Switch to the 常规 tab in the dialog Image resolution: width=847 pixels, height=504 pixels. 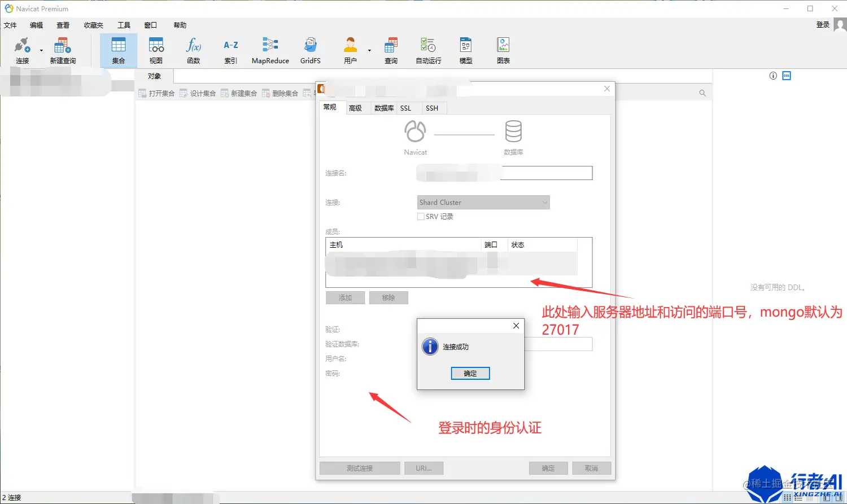tap(330, 107)
